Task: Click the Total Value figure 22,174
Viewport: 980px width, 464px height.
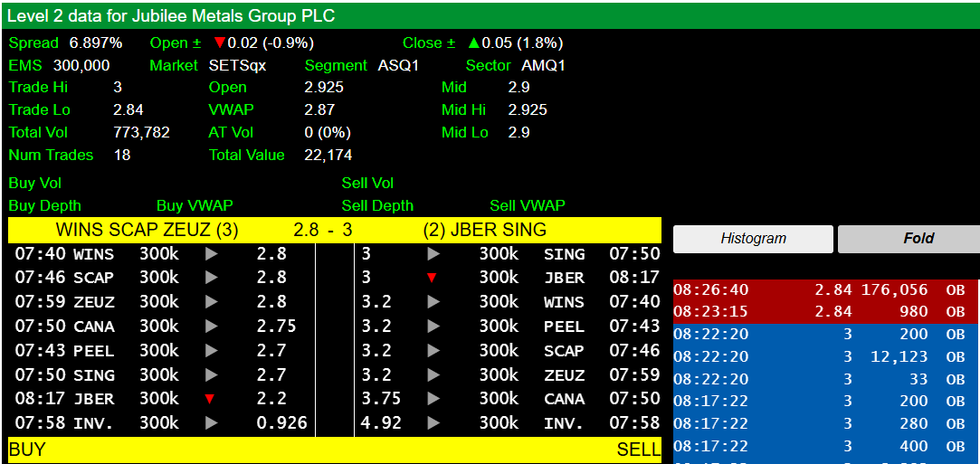Action: pos(328,155)
